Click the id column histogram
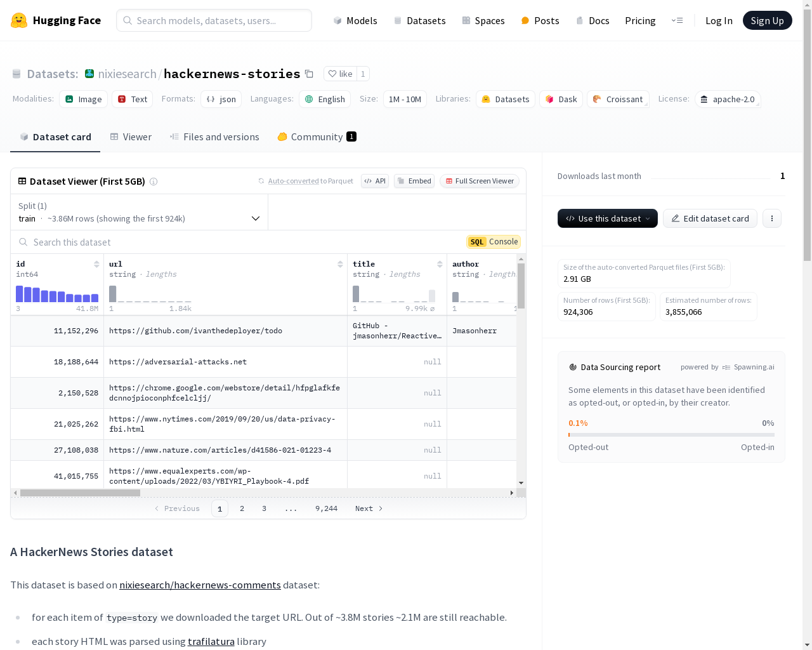 [57, 294]
